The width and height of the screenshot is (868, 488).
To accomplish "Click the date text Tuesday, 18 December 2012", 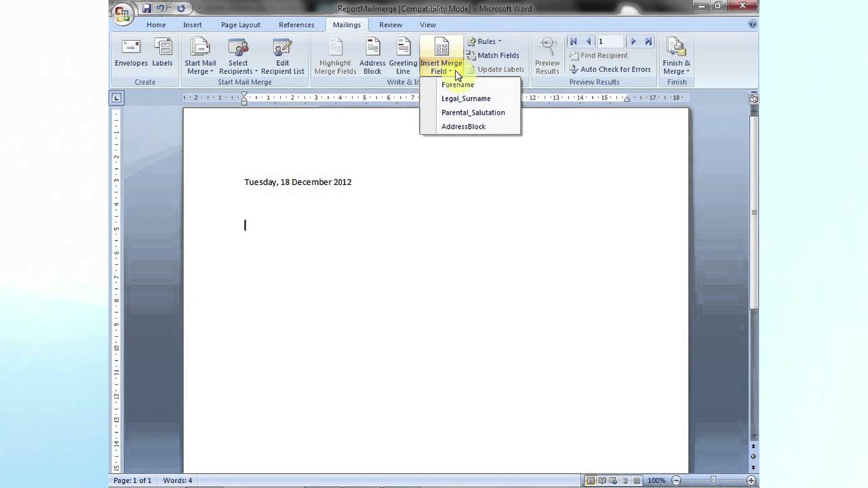I will (x=298, y=182).
